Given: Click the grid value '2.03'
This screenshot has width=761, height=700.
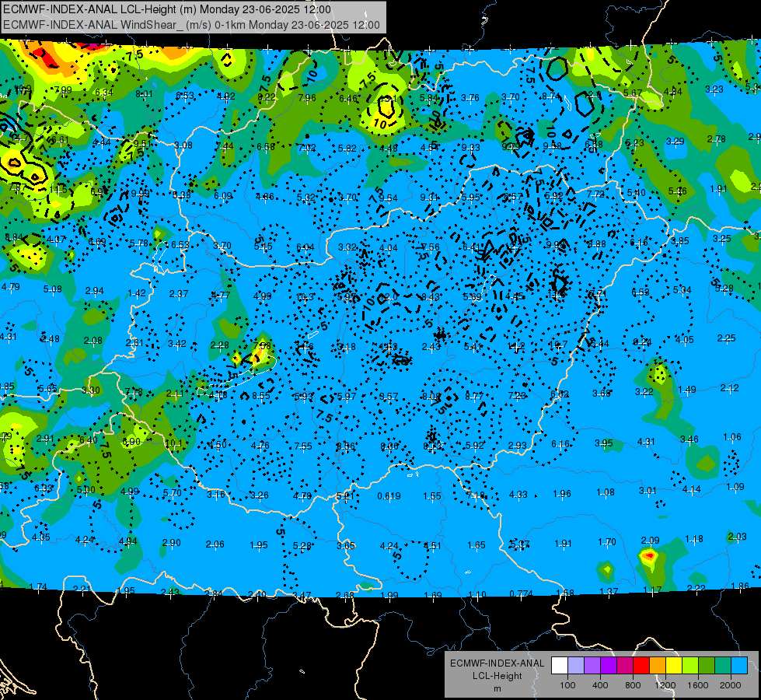Looking at the screenshot, I should (x=737, y=537).
